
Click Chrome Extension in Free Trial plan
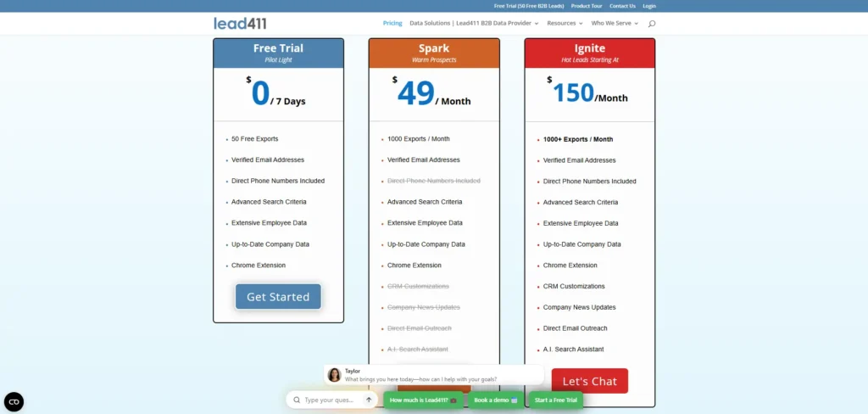[x=259, y=265]
